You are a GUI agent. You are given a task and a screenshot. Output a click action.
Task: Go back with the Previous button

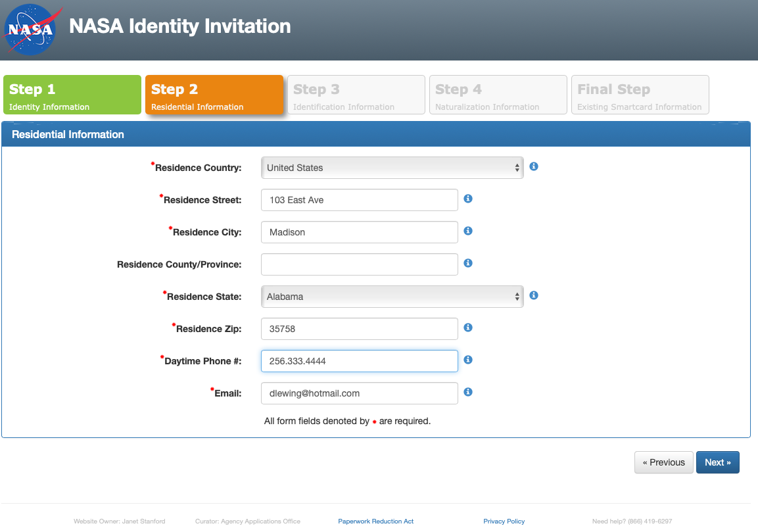pos(663,462)
